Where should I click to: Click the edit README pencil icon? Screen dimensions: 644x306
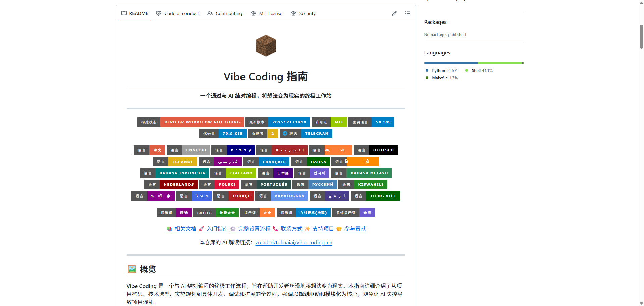(394, 13)
